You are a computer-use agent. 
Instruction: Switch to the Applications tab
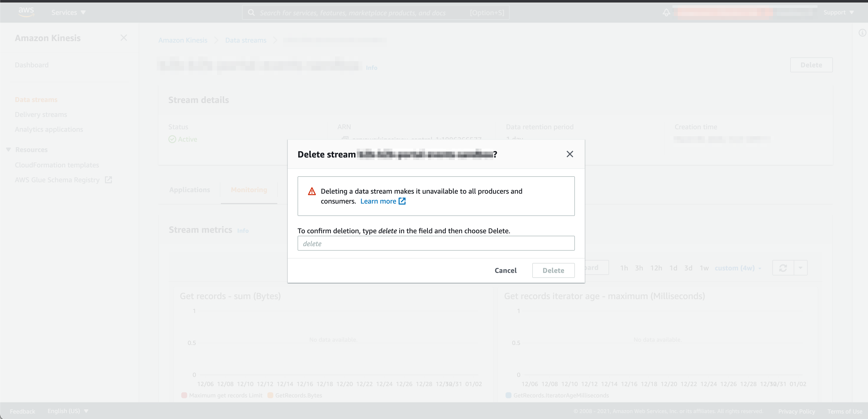(190, 190)
